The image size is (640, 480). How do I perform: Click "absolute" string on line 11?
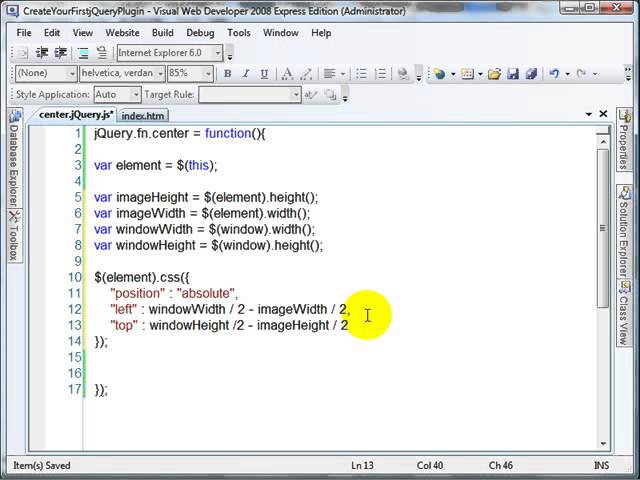point(206,293)
